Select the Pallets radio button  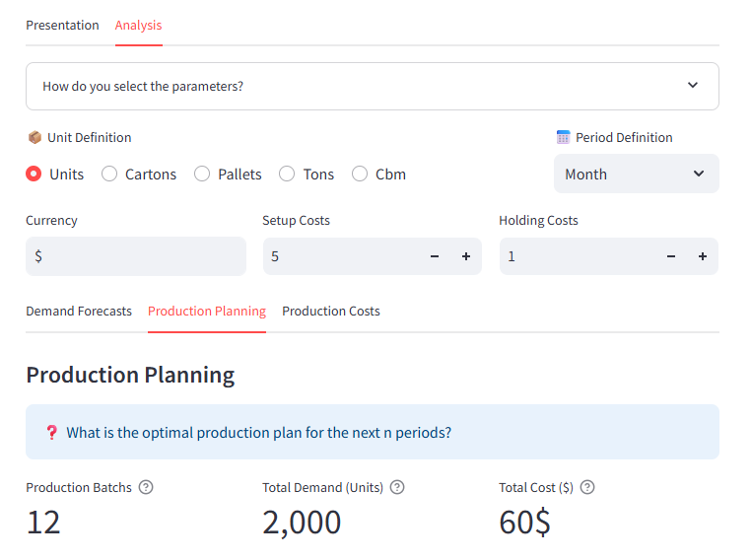[202, 175]
